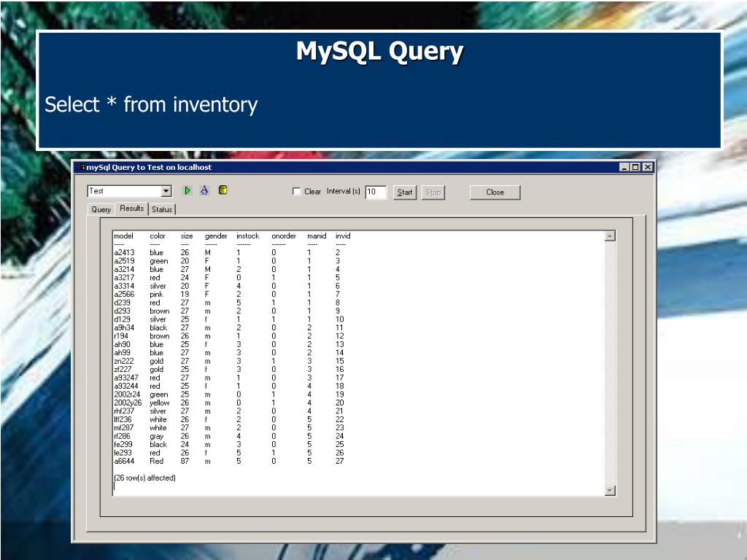
Task: Minimize the mySql Query window
Action: pos(624,167)
